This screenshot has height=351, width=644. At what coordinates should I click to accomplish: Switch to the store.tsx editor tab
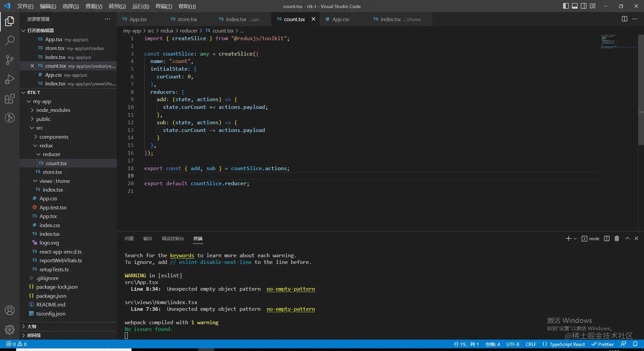point(187,19)
